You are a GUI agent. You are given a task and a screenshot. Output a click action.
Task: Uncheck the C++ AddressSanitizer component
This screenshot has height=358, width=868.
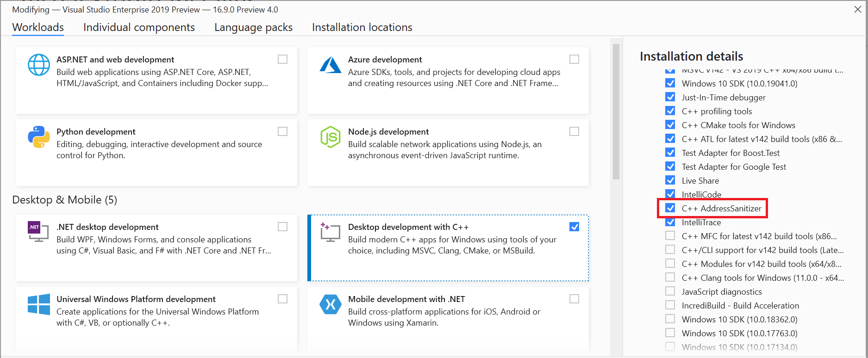[x=670, y=208]
